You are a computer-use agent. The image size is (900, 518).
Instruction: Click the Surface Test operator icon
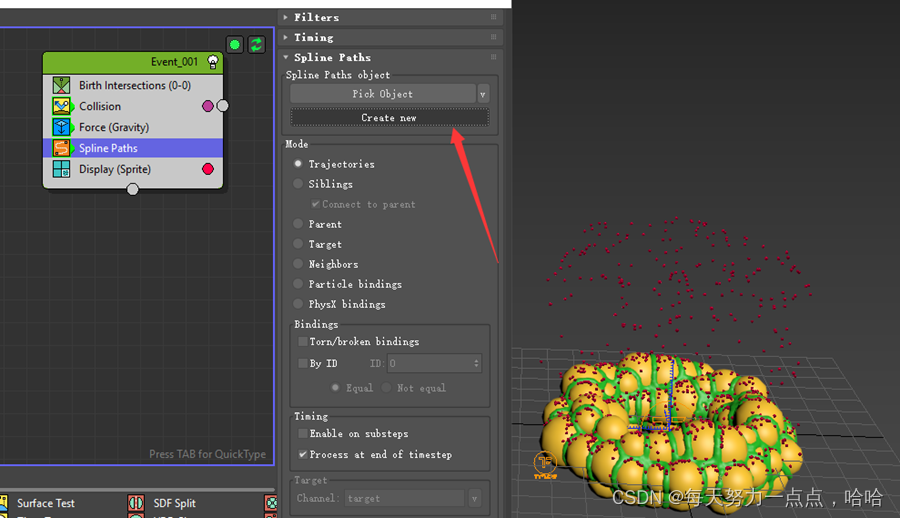(3, 503)
